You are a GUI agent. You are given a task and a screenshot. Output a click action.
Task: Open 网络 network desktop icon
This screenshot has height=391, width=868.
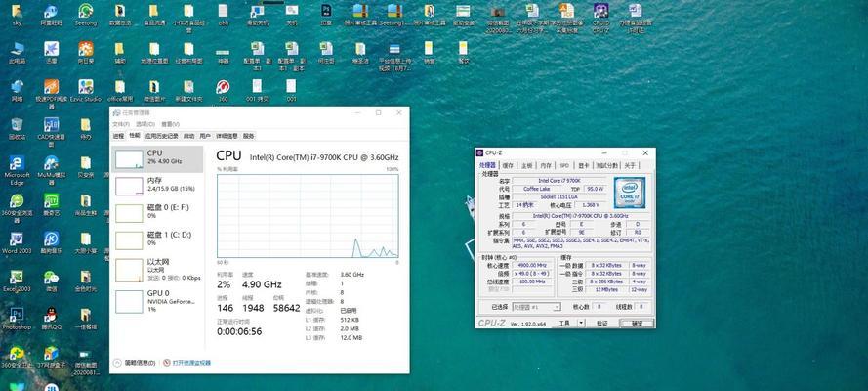click(17, 90)
